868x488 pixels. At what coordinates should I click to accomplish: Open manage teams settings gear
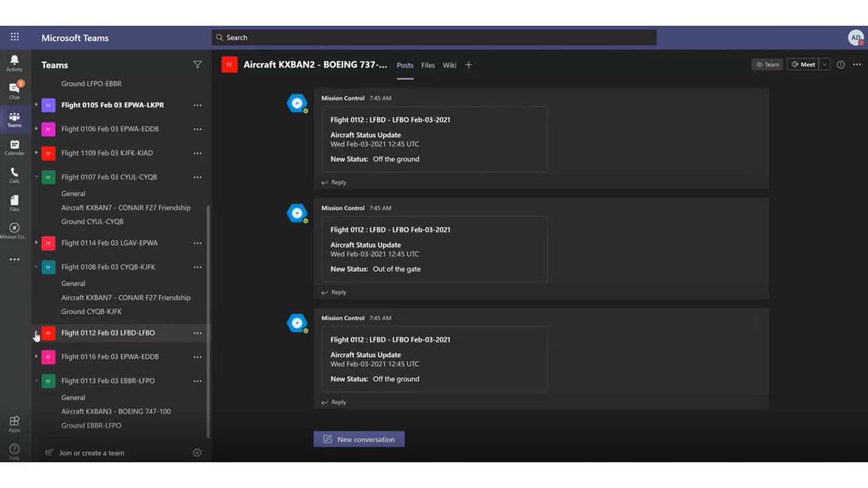point(197,453)
